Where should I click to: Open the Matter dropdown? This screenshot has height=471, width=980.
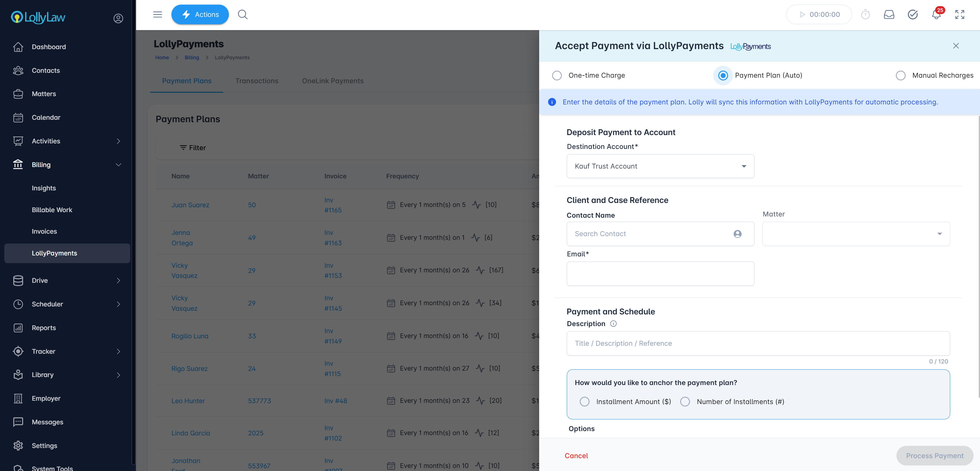click(856, 234)
